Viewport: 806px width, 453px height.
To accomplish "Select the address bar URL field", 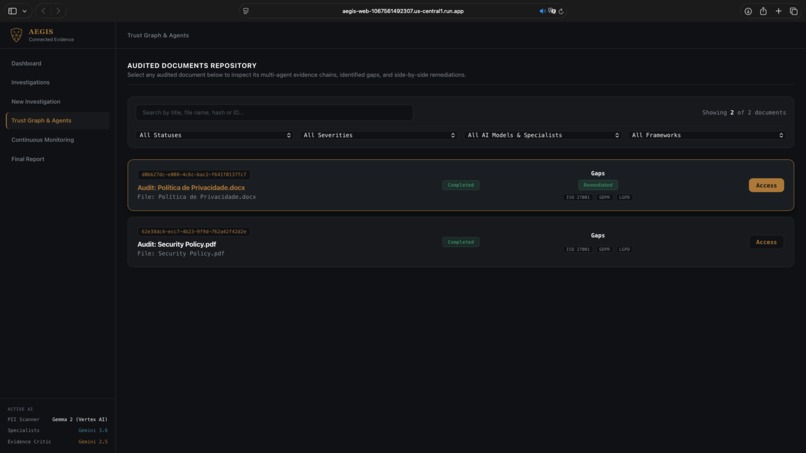I will pyautogui.click(x=402, y=11).
